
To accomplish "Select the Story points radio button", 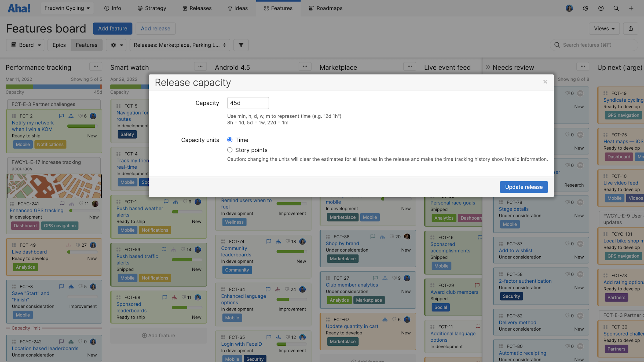I will click(x=230, y=150).
